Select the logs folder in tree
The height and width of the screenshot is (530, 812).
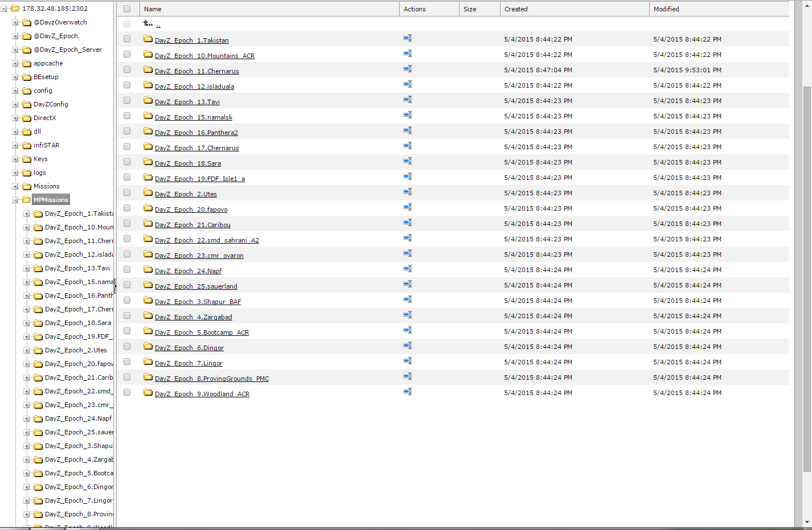click(40, 172)
